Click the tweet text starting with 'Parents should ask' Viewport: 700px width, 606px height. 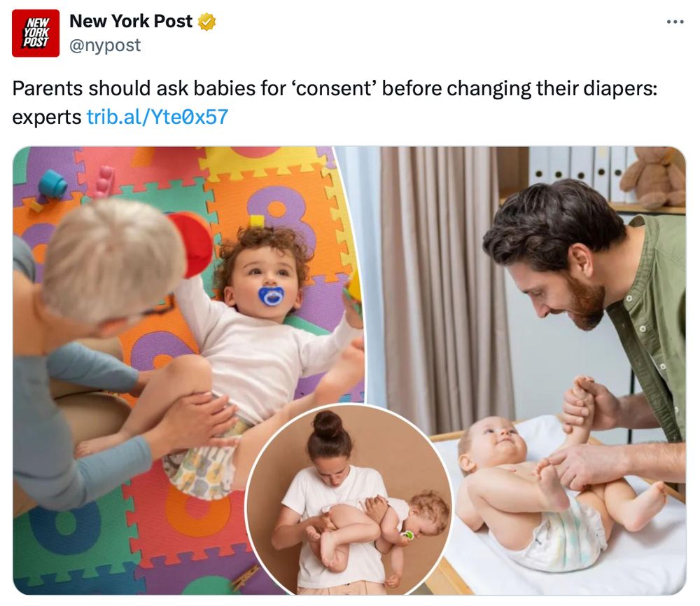(x=335, y=103)
